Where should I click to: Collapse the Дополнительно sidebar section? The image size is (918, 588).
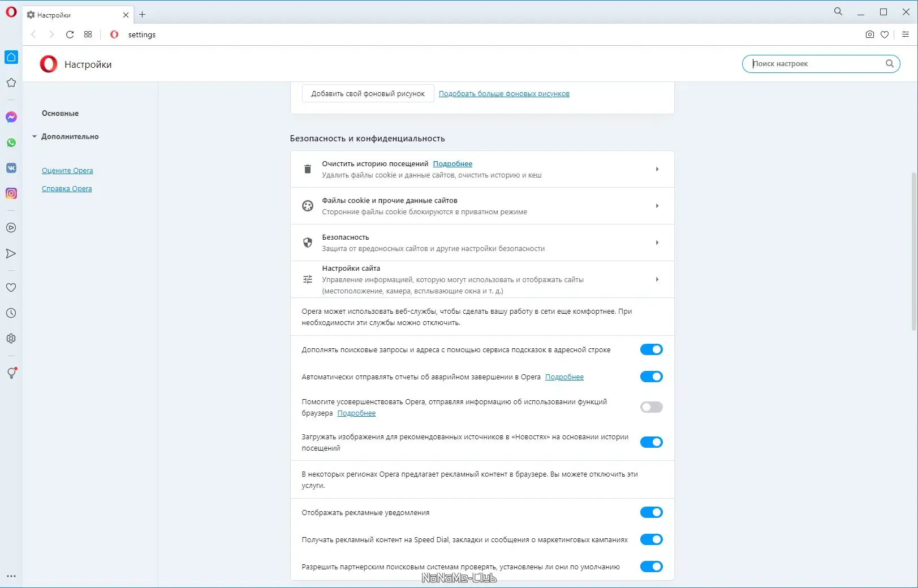[x=66, y=136]
